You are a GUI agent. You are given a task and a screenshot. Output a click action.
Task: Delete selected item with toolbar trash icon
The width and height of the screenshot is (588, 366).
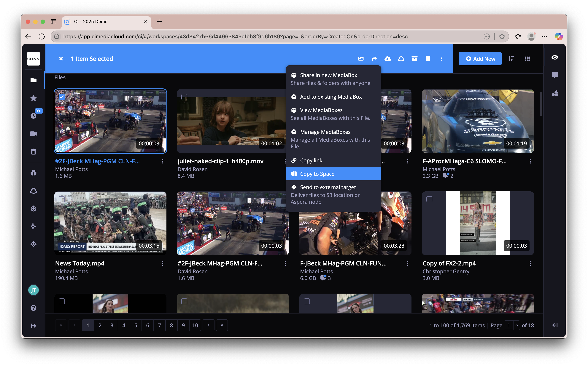click(x=428, y=59)
